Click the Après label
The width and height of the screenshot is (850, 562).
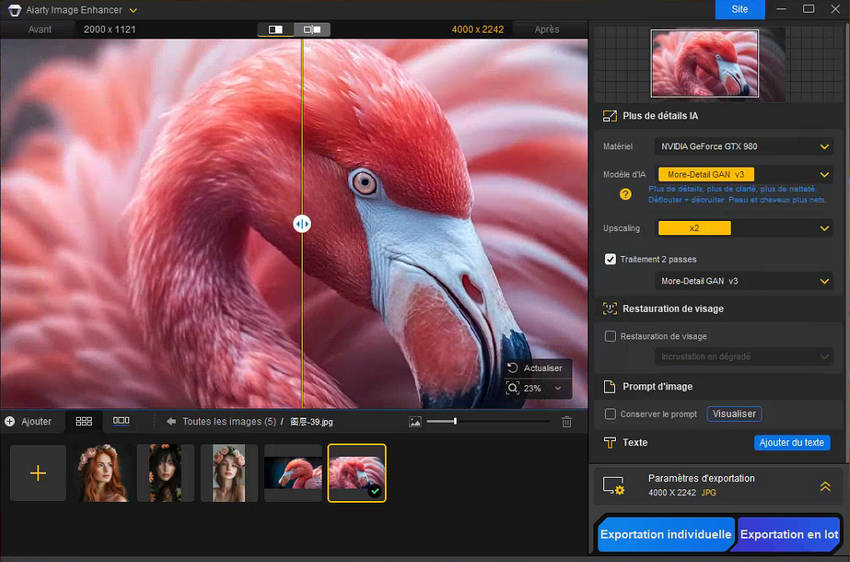pyautogui.click(x=546, y=29)
